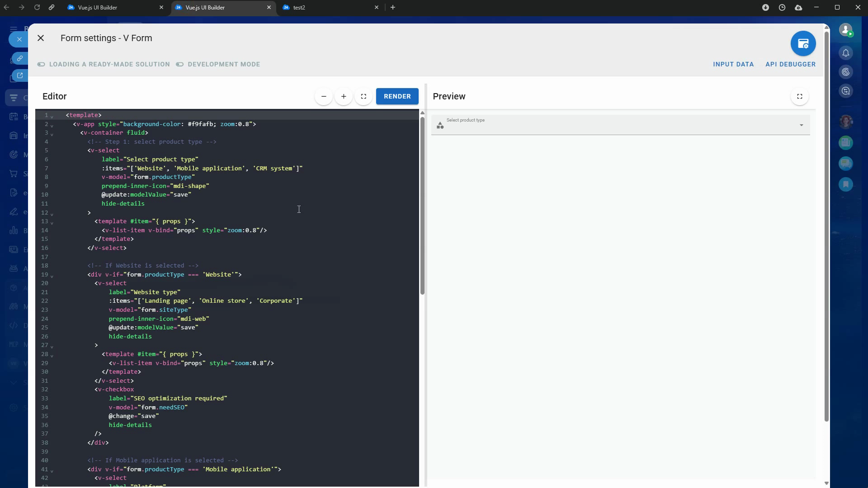Collapse the code fold on line 19
The width and height of the screenshot is (868, 488).
(52, 276)
